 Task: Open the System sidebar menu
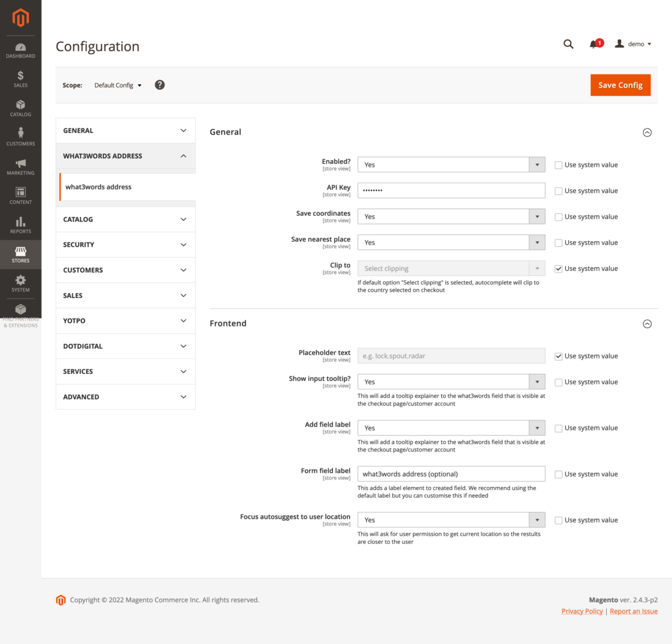click(21, 284)
